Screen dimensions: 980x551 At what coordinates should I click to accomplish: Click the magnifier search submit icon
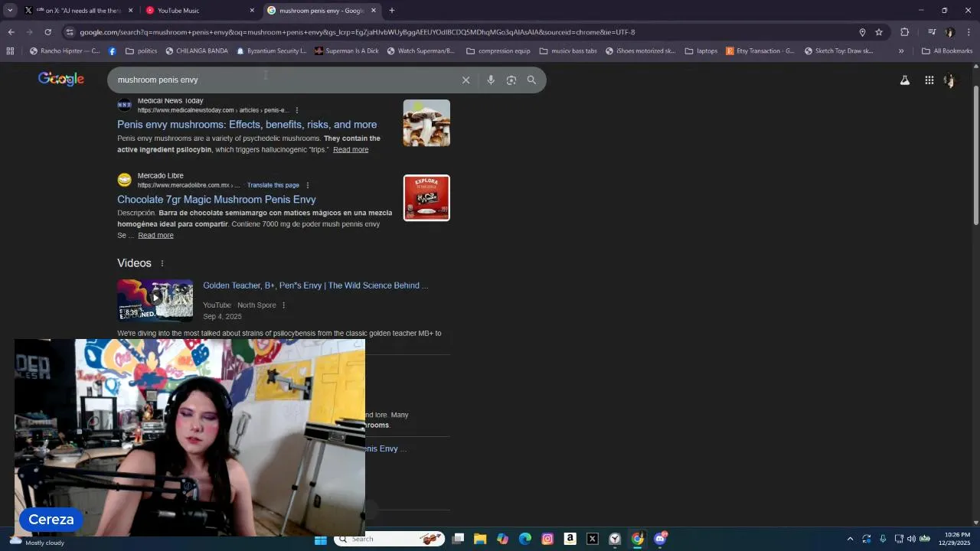coord(531,80)
